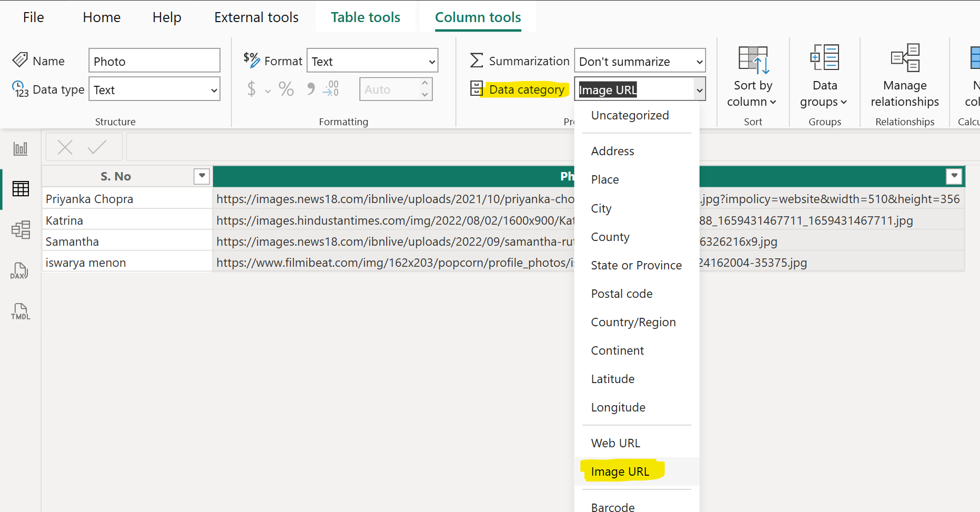Apply currency format to the Photo column
Image resolution: width=980 pixels, height=512 pixels.
(x=252, y=89)
